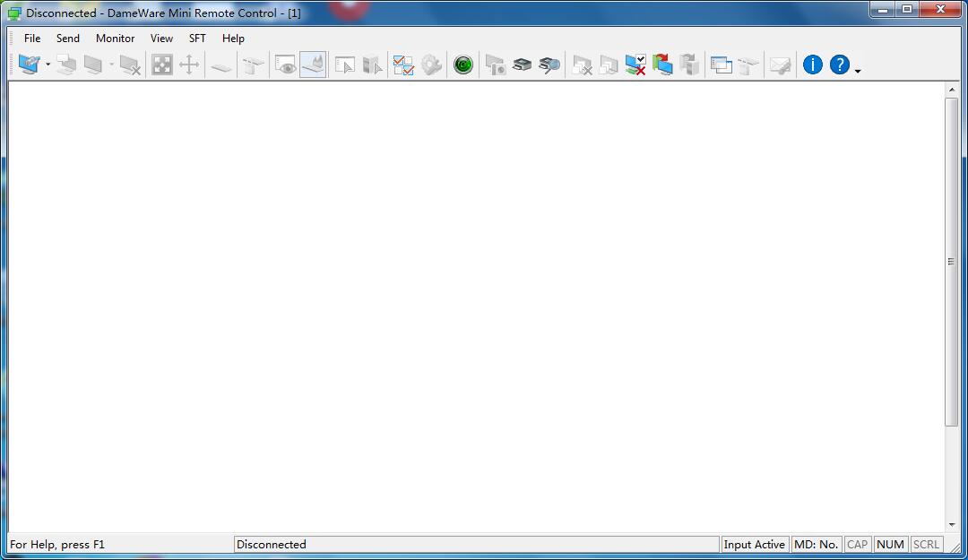Click the window-with-cursor icon
Viewport: 968px width, 560px height.
coord(344,65)
